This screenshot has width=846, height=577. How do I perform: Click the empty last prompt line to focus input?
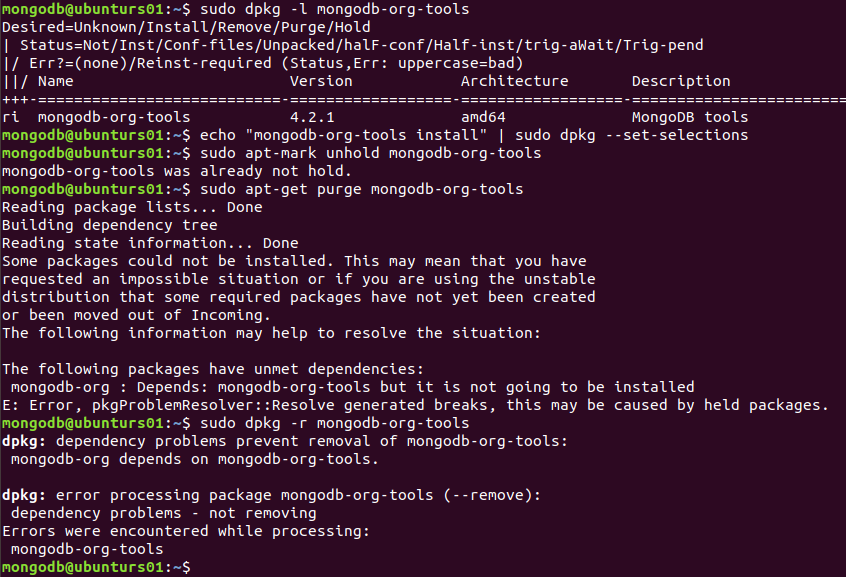click(x=400, y=567)
